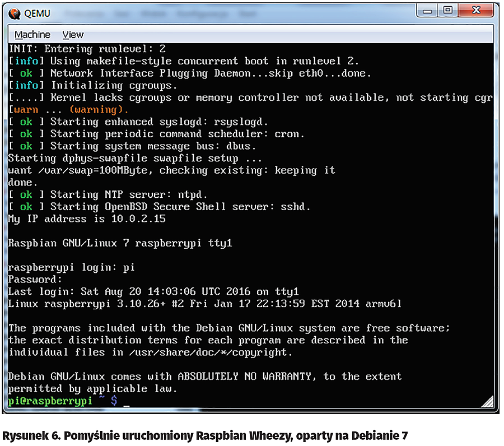Screen dimensions: 504x446
Task: Click the 'raspberrypi login: pi' line
Action: click(71, 267)
